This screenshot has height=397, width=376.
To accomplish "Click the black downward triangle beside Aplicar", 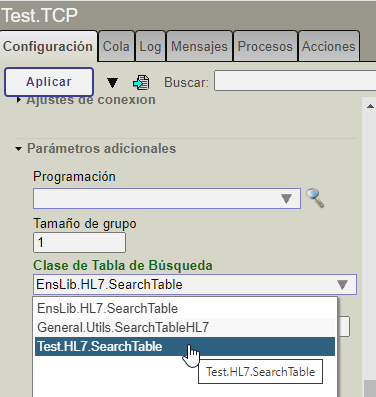I will tap(112, 82).
